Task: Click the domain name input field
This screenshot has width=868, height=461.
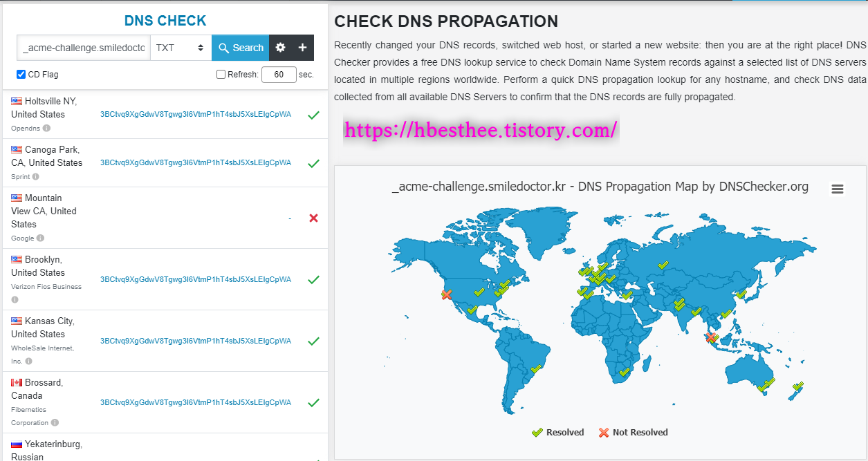Action: pyautogui.click(x=84, y=48)
